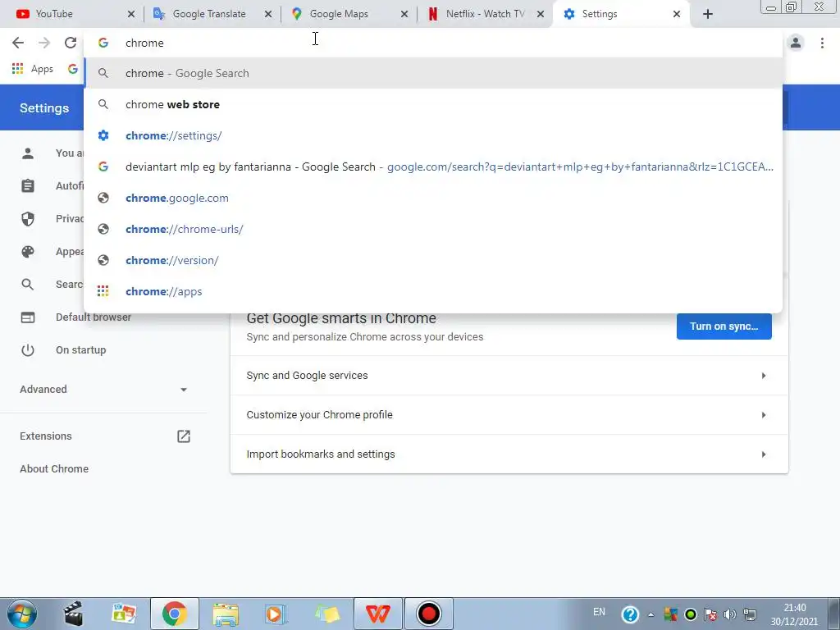Choose 'chrome - Google Search' suggestion

433,73
